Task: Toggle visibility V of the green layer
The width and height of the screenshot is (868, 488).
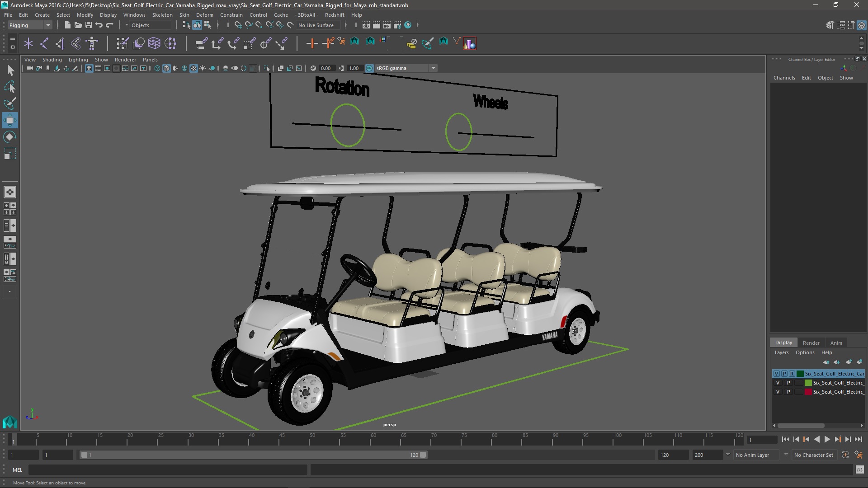Action: point(778,383)
